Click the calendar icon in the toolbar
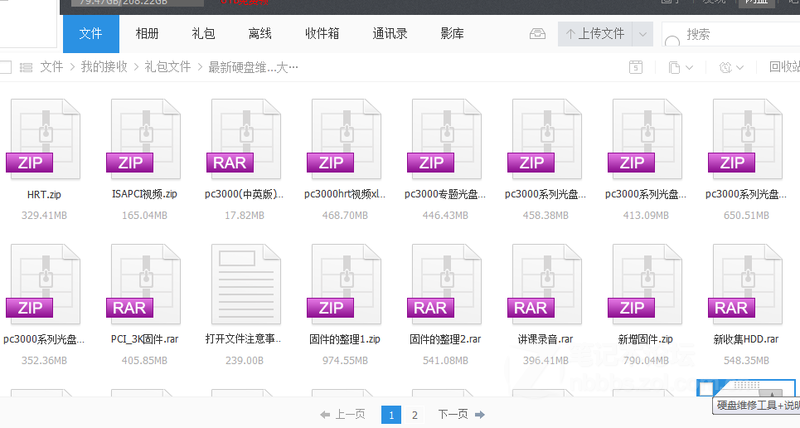 pyautogui.click(x=636, y=67)
